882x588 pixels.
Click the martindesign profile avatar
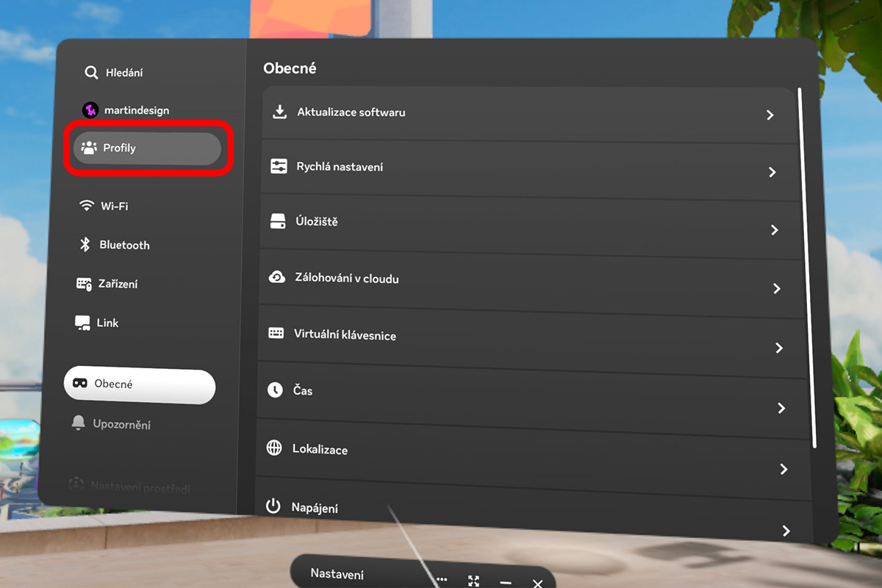coord(90,110)
